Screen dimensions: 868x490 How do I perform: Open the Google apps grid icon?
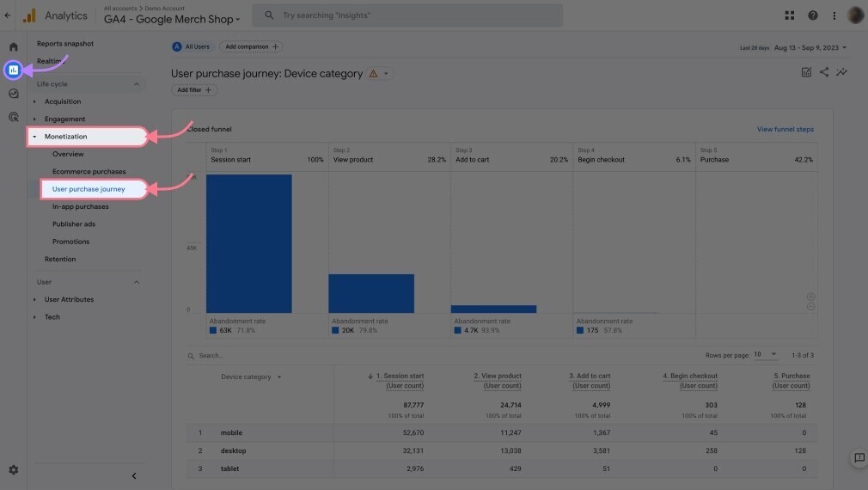click(x=790, y=15)
